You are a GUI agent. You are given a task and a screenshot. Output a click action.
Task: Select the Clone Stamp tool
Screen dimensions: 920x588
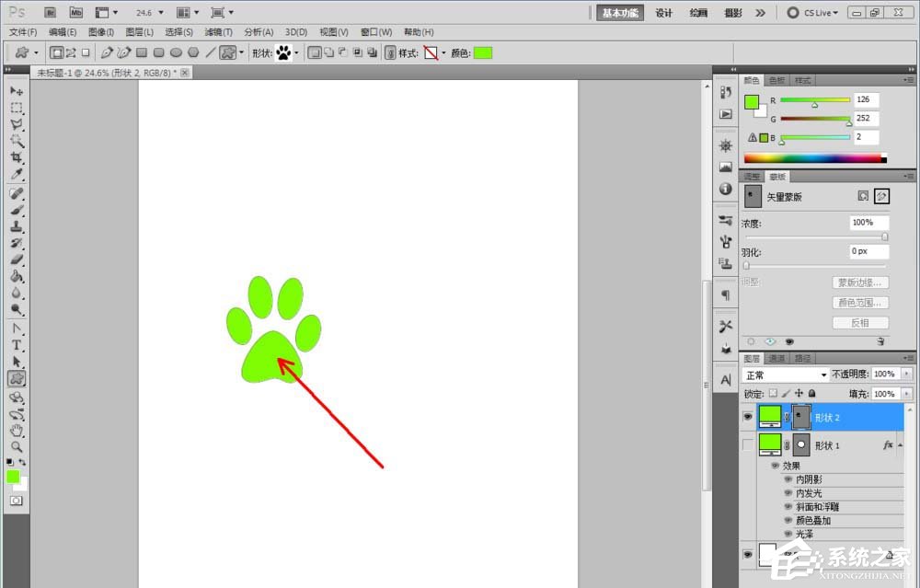point(17,226)
